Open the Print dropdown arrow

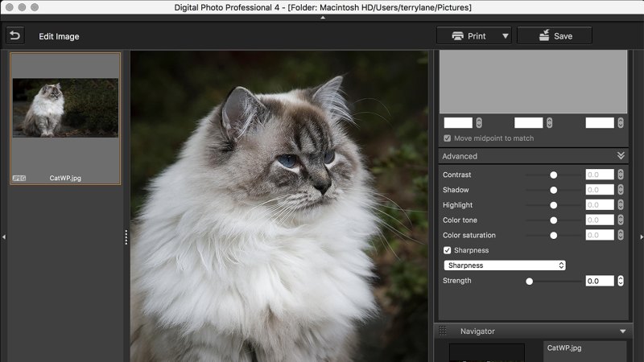[x=506, y=36]
